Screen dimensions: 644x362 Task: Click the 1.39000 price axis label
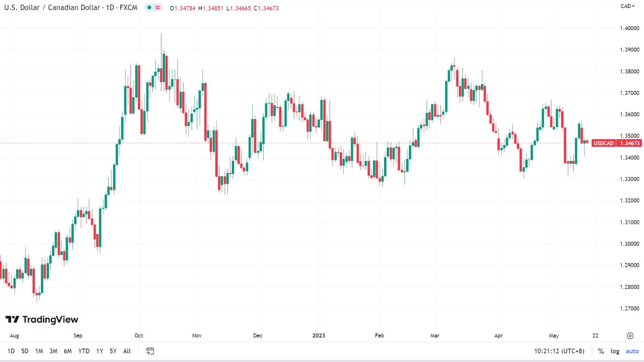click(630, 50)
